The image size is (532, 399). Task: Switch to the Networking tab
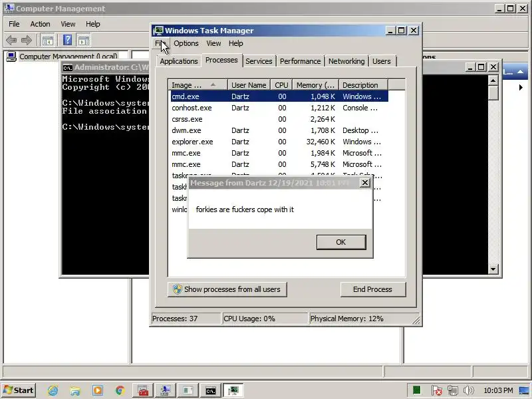pos(346,61)
